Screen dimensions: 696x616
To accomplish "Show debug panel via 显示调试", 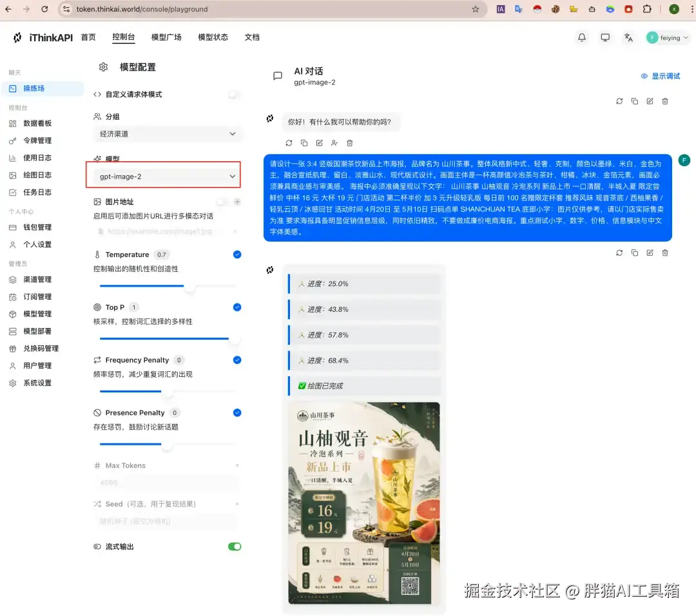I will pos(660,76).
